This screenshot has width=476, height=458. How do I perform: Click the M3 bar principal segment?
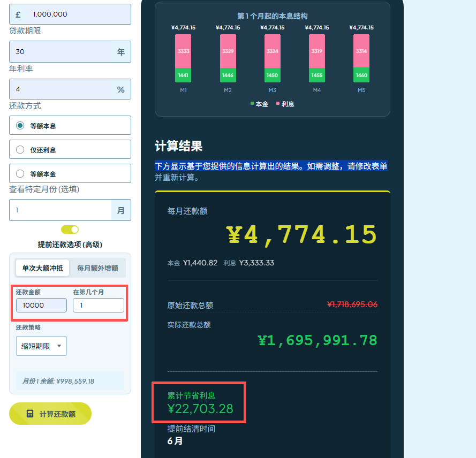point(272,77)
